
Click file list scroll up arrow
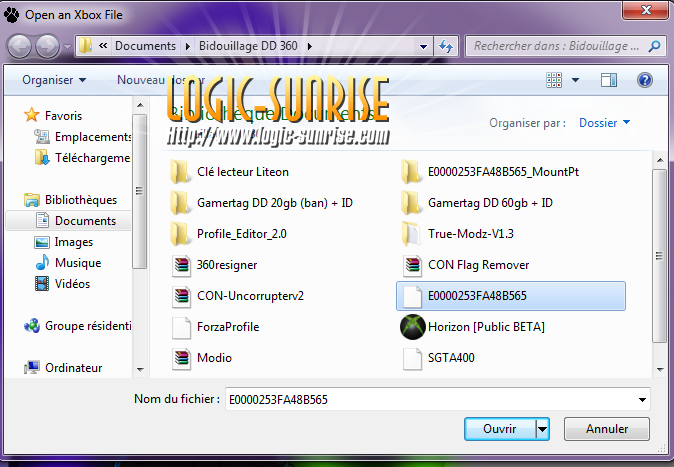[660, 160]
